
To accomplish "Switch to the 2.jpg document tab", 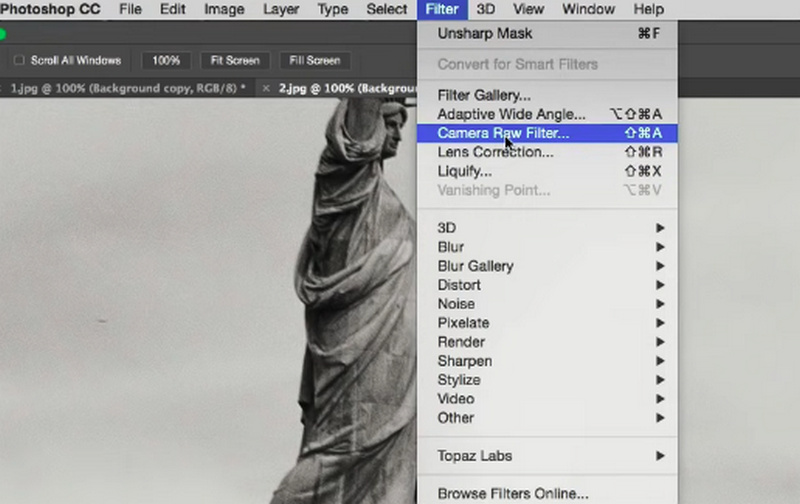I will coord(347,88).
